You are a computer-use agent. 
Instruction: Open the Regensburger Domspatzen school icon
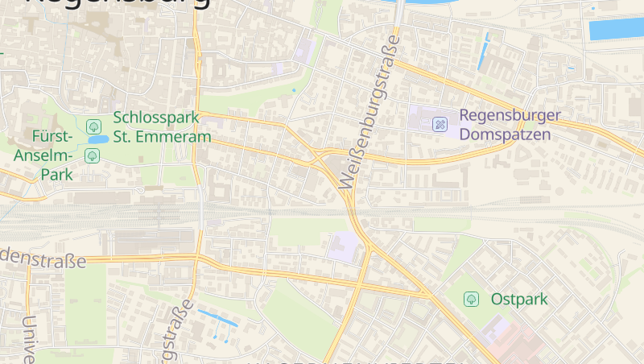[x=440, y=124]
